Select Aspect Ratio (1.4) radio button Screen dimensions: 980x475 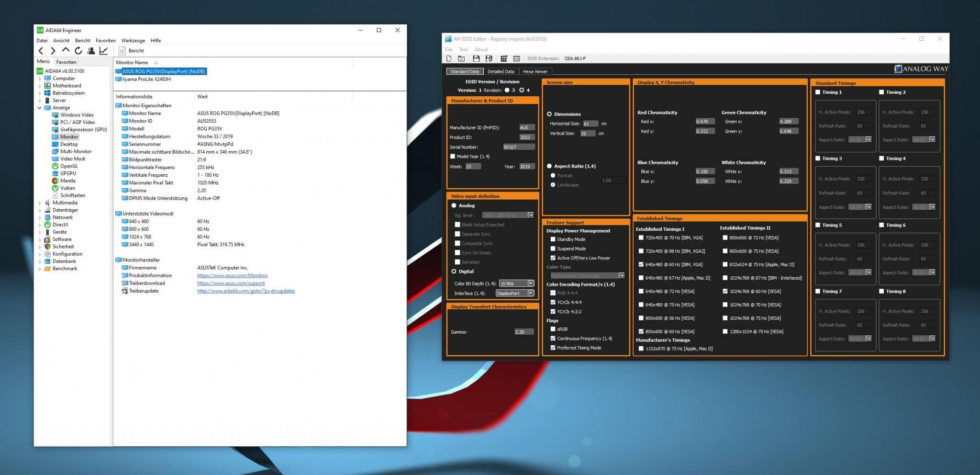point(549,166)
